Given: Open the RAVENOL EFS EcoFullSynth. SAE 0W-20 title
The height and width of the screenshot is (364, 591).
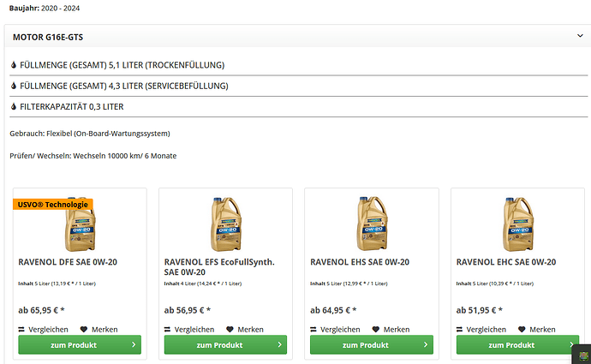Looking at the screenshot, I should (219, 267).
